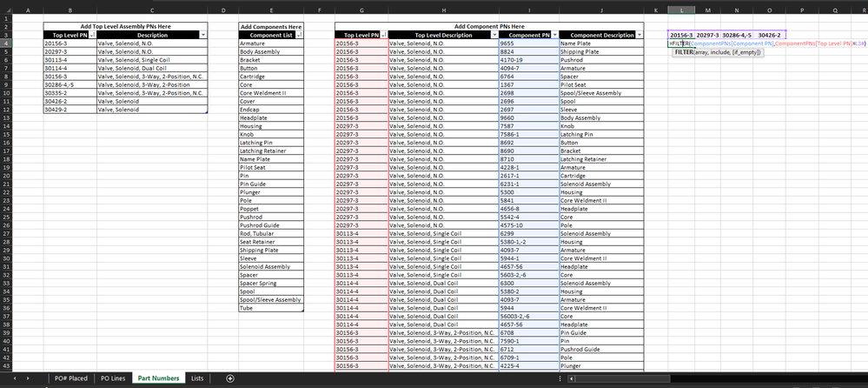Open the Component Description filter dropdown
The width and height of the screenshot is (868, 388).
pyautogui.click(x=639, y=35)
